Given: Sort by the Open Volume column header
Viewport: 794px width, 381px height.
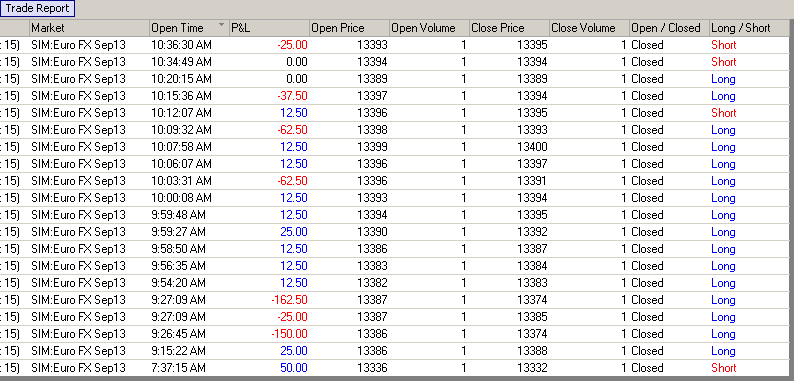Looking at the screenshot, I should (429, 28).
